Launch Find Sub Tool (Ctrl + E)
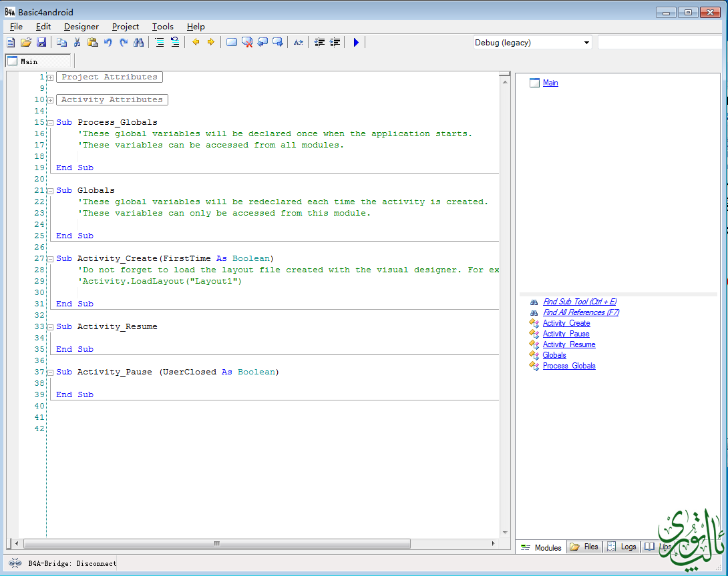Screen dimensions: 728x576 580,301
